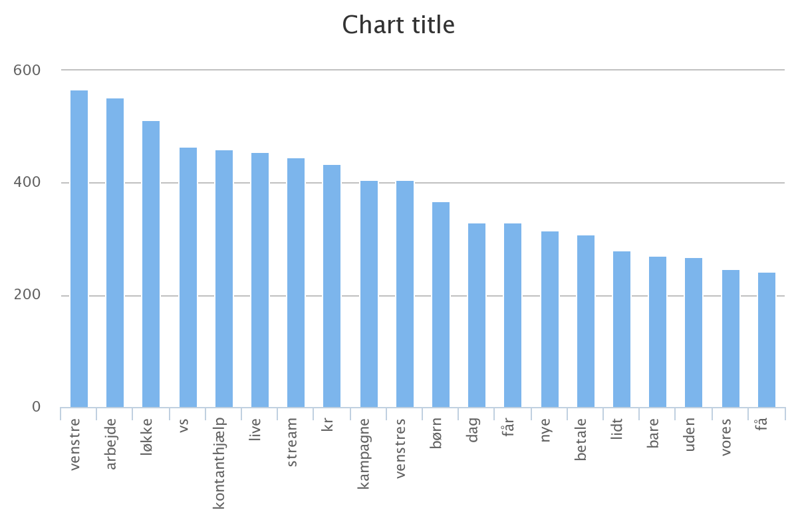Select the lidt bar

click(622, 329)
